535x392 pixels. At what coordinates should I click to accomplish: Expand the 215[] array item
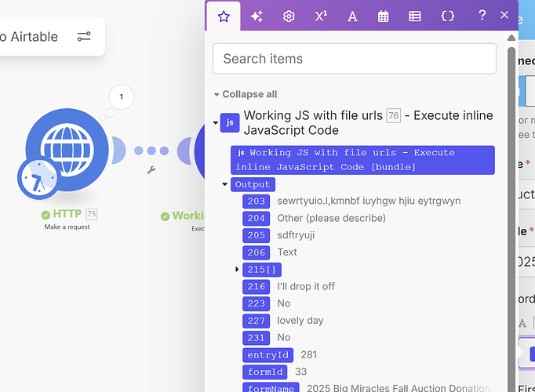[x=238, y=270]
